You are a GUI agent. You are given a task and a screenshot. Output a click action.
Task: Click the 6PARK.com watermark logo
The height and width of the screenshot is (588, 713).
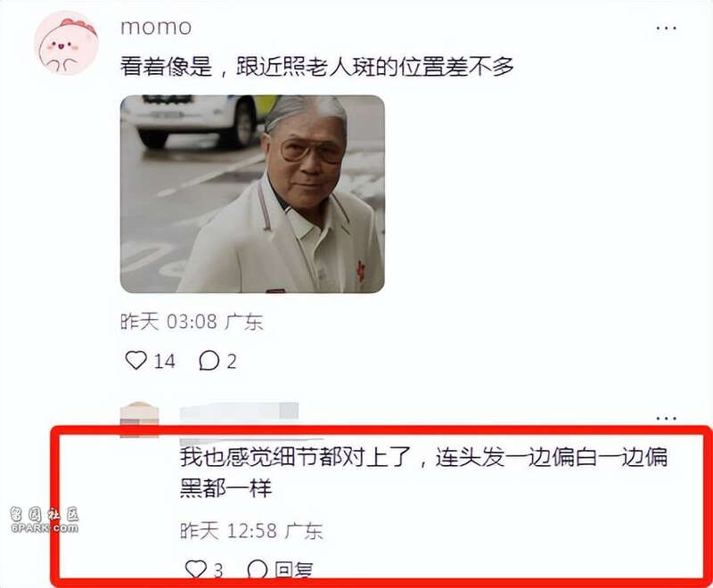pos(45,521)
